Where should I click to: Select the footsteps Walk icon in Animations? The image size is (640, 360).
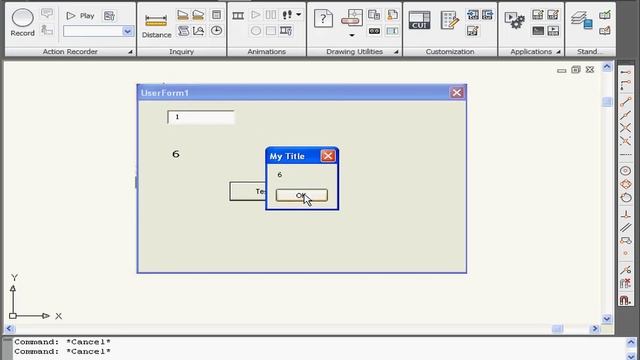tap(287, 15)
